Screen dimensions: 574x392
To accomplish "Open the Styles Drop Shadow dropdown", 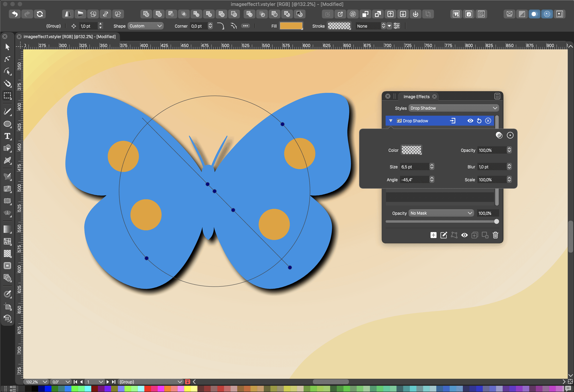I will (x=453, y=108).
